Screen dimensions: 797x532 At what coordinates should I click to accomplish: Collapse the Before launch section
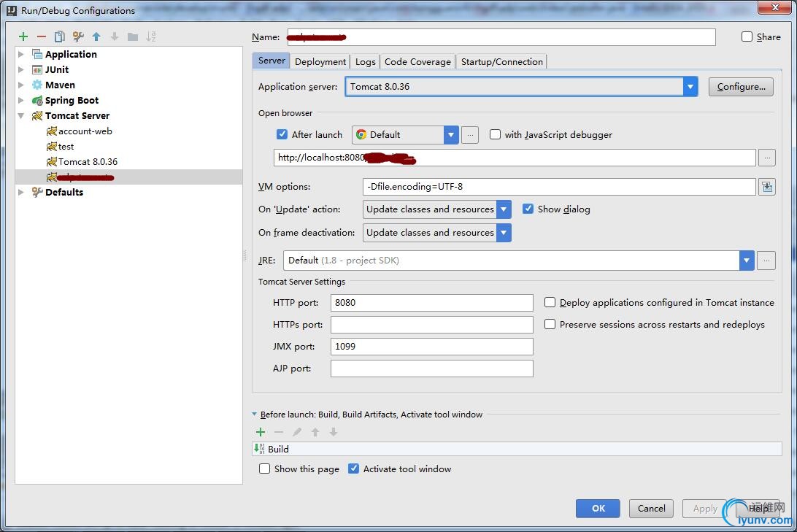click(255, 414)
